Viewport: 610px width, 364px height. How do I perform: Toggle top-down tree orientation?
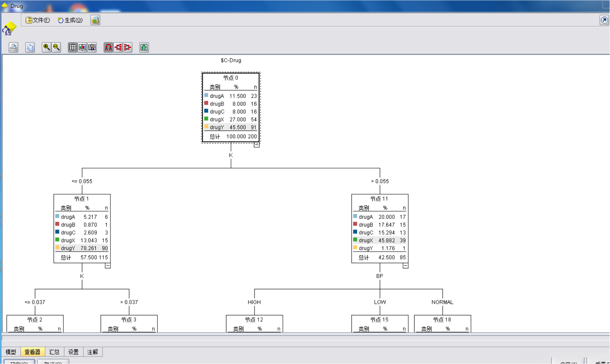(108, 47)
